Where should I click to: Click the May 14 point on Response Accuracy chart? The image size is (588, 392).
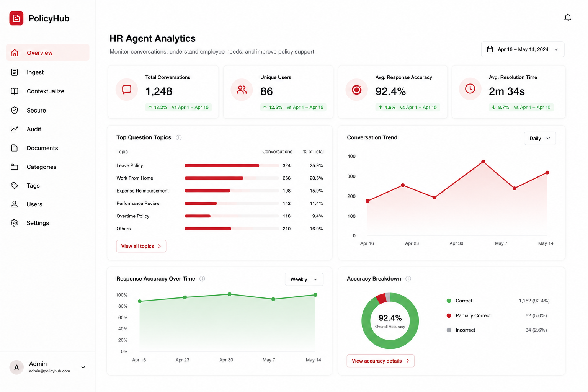point(315,295)
